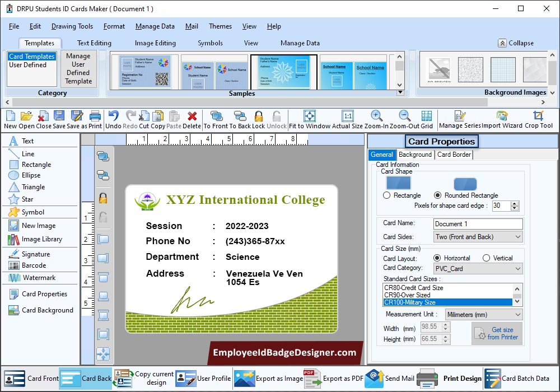Decrease the card Height value

point(445,341)
